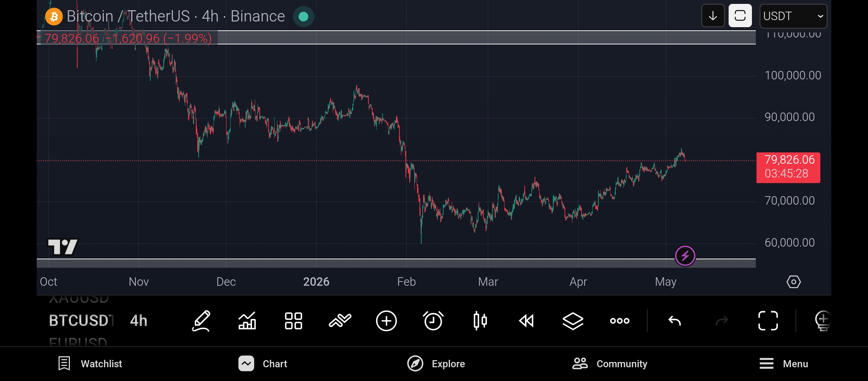This screenshot has height=381, width=868.
Task: Open the object tree layers icon
Action: [x=573, y=321]
